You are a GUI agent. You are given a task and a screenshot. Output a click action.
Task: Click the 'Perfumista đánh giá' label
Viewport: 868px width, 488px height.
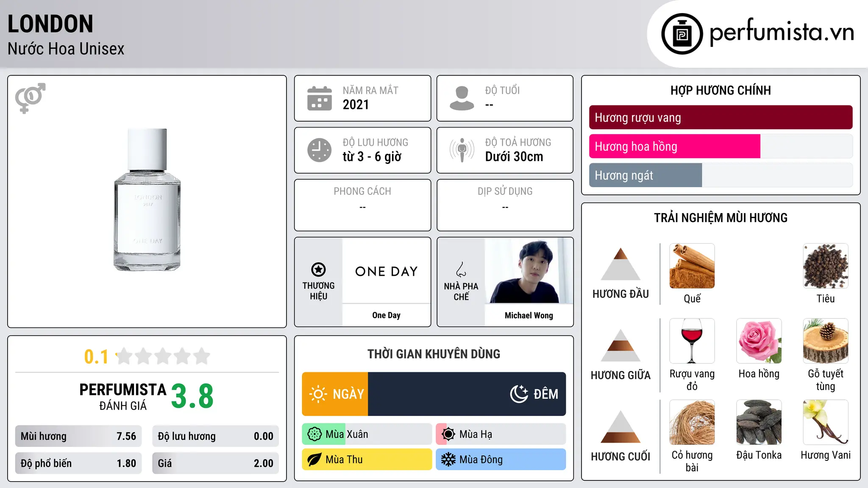pyautogui.click(x=123, y=396)
